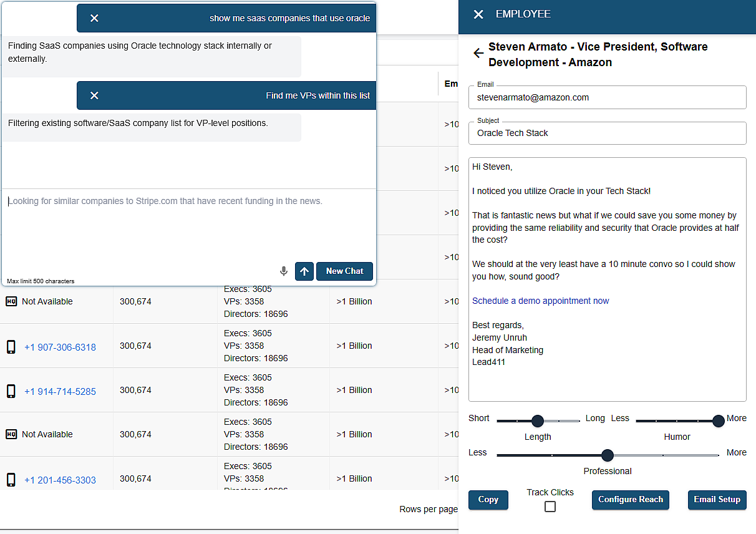This screenshot has width=756, height=534.
Task: Click the HQ icon next to "Not Available"
Action: [x=11, y=301]
